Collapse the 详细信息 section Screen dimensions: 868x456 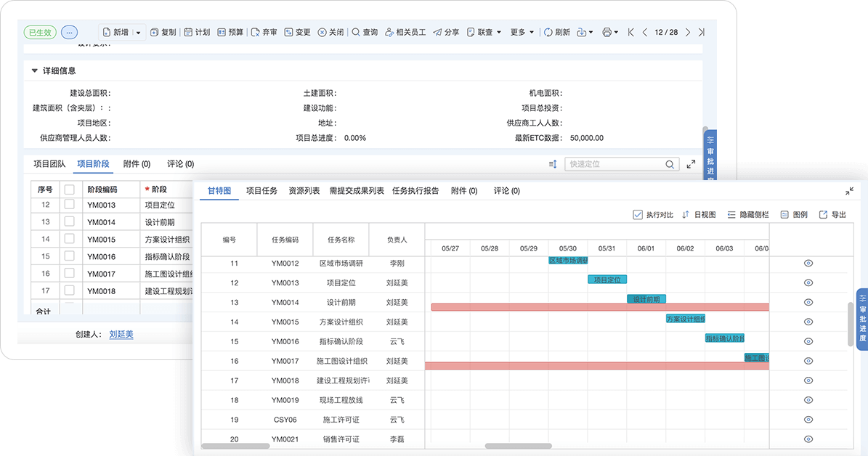[x=34, y=70]
